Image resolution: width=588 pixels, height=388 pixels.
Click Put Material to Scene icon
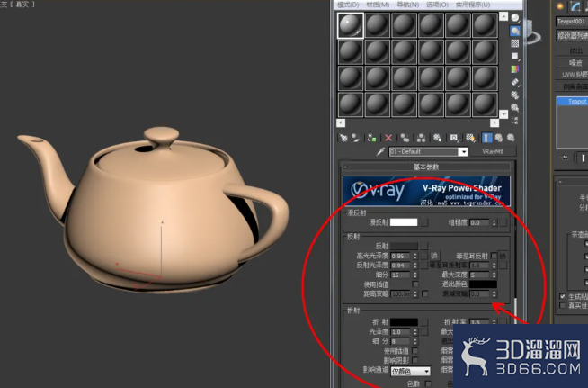coord(355,138)
